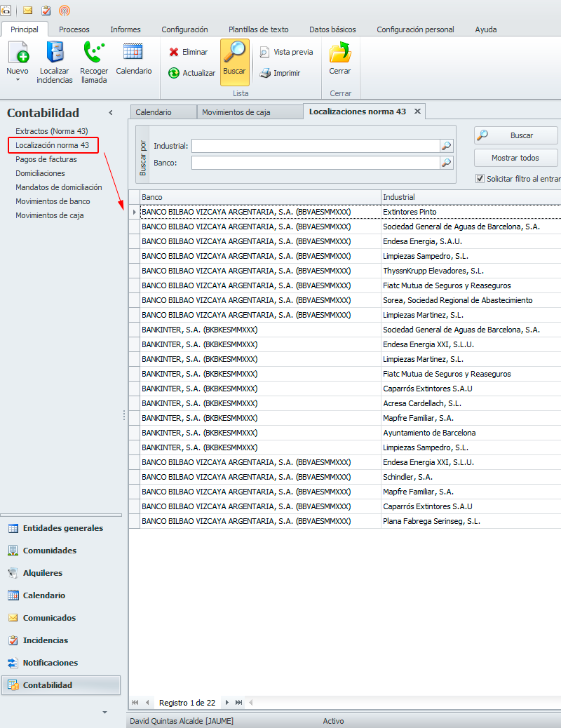Switch to Principal ribbon tab
561x728 pixels.
tap(25, 29)
